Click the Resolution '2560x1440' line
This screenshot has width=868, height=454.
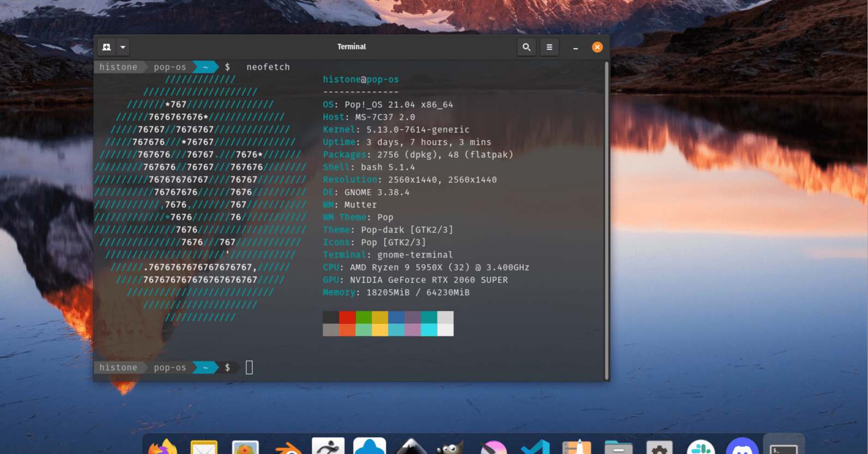410,180
